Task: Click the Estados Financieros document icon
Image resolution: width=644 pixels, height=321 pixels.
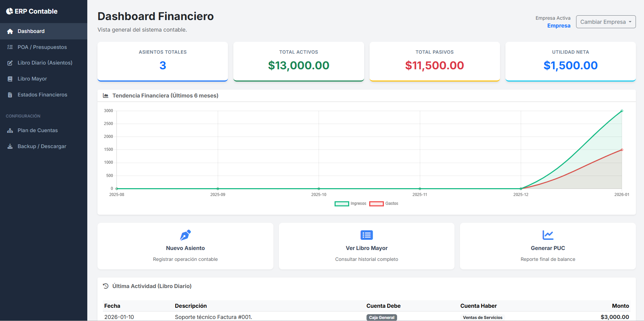Action: (x=10, y=95)
